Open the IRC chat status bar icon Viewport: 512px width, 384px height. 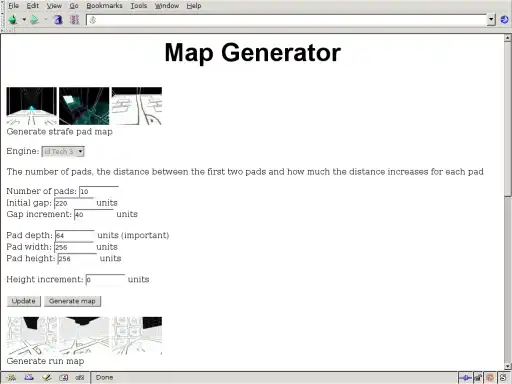pos(80,378)
